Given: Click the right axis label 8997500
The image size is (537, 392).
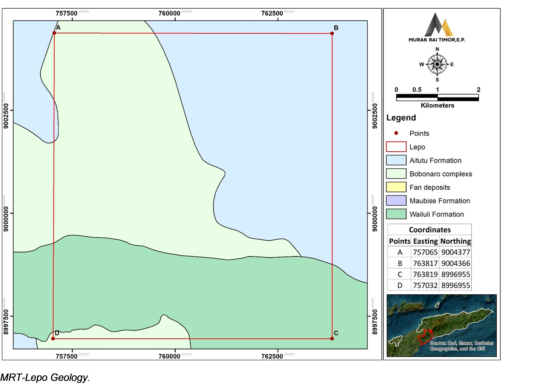Looking at the screenshot, I should click(375, 322).
